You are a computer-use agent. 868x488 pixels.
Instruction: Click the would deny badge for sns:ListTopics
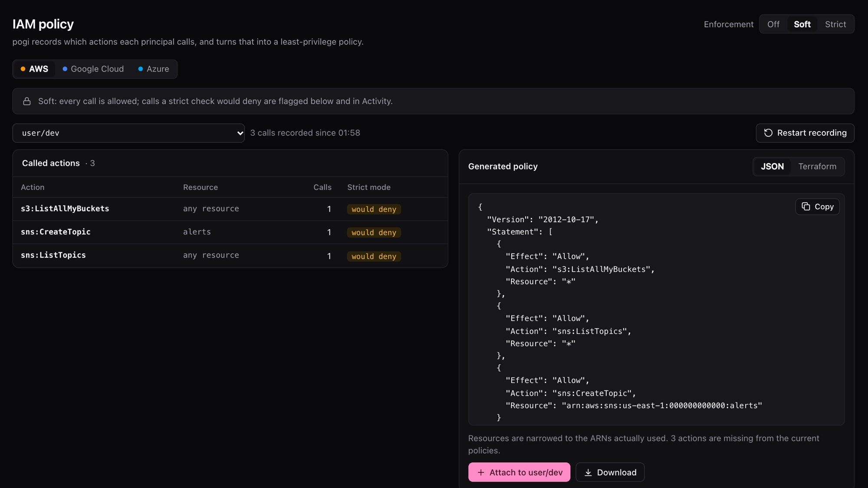tap(374, 256)
